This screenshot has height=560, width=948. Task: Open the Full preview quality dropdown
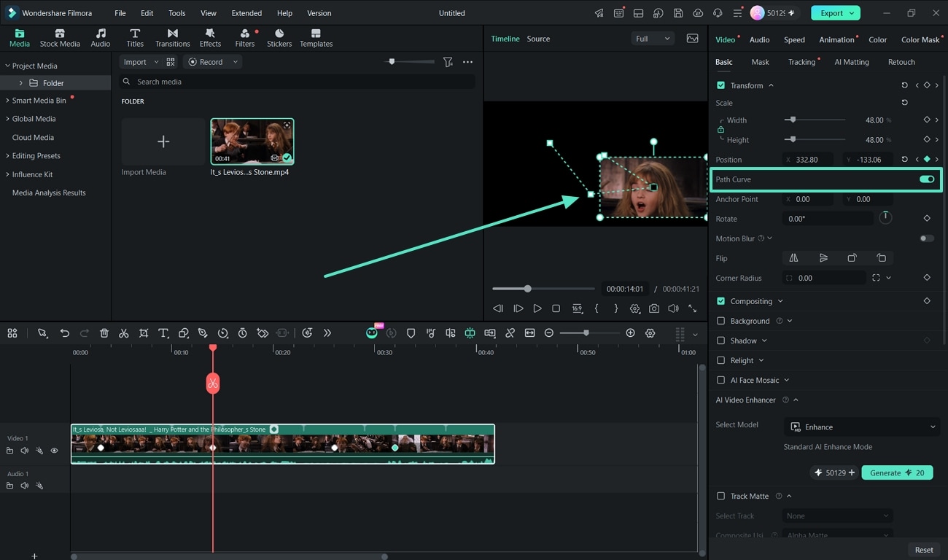click(x=652, y=39)
